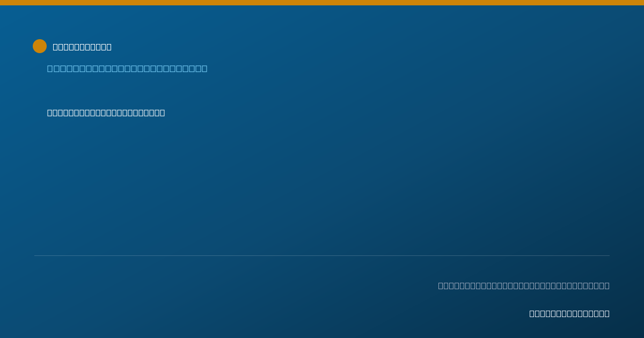Click the orange circle icon in the header
644x338 pixels.
pos(40,46)
